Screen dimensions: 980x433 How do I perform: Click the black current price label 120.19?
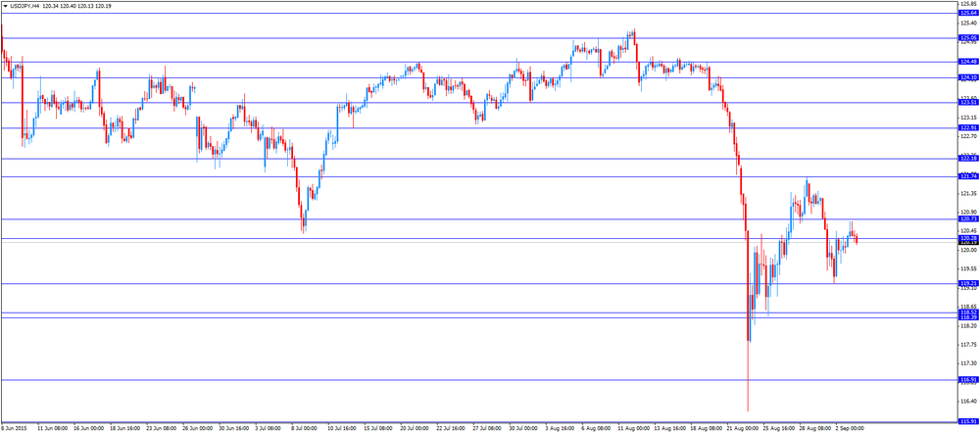[969, 242]
